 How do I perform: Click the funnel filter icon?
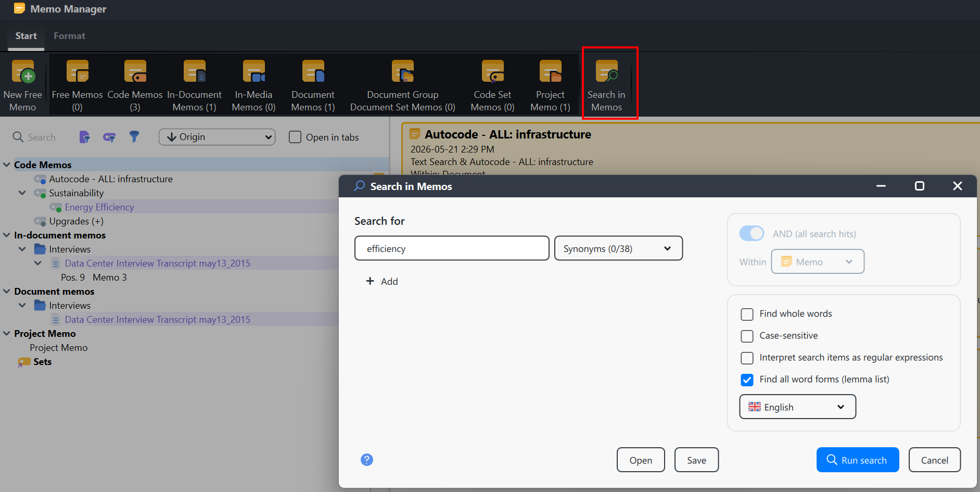click(134, 137)
